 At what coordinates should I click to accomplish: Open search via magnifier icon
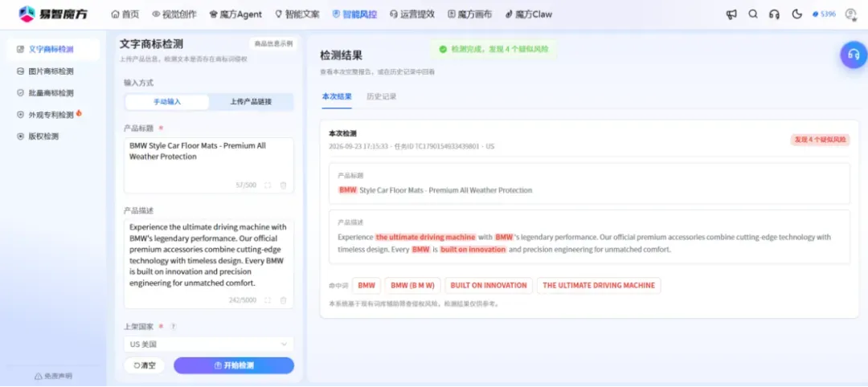(753, 14)
